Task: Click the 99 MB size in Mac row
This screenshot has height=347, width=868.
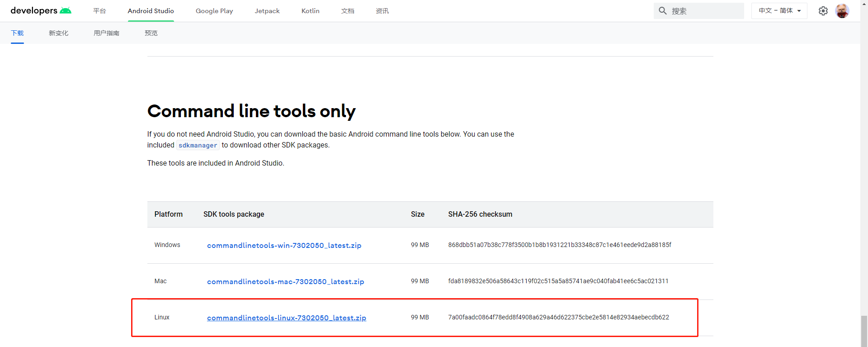Action: (420, 281)
